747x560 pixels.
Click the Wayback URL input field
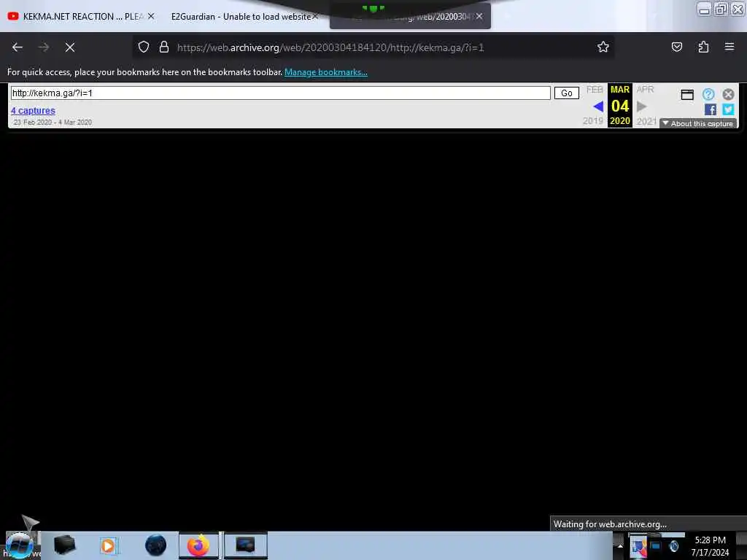click(x=281, y=93)
